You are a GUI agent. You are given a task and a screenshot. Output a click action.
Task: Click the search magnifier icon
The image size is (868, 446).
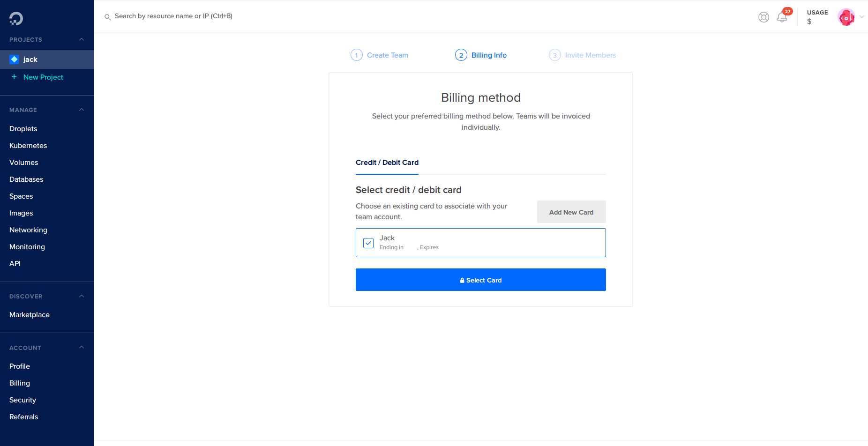[x=108, y=17]
